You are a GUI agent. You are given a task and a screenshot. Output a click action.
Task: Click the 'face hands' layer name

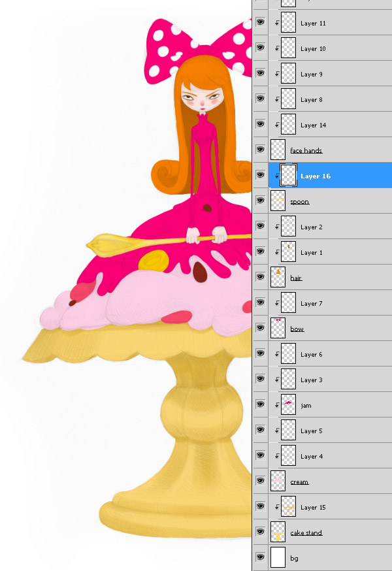[306, 150]
